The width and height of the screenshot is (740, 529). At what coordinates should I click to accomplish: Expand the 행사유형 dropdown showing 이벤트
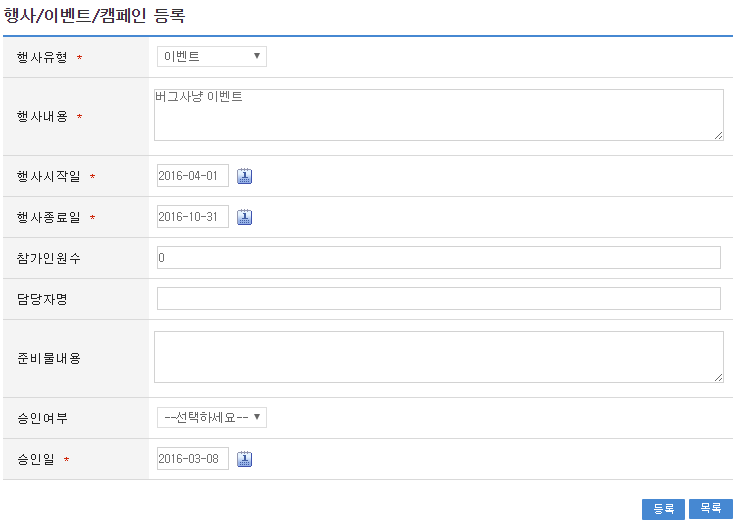click(x=212, y=57)
